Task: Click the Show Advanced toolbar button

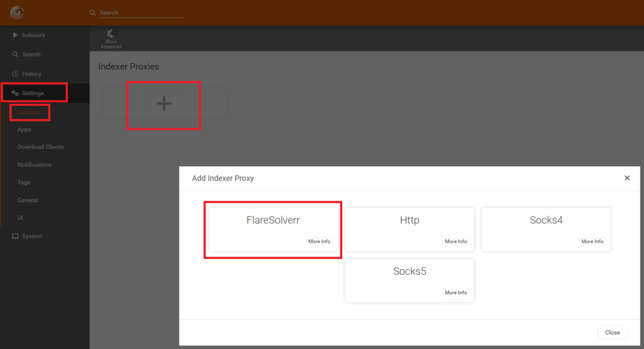Action: pyautogui.click(x=111, y=39)
